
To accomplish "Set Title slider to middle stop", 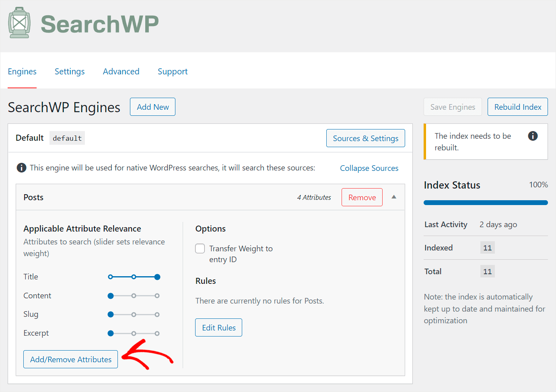I will tap(134, 277).
